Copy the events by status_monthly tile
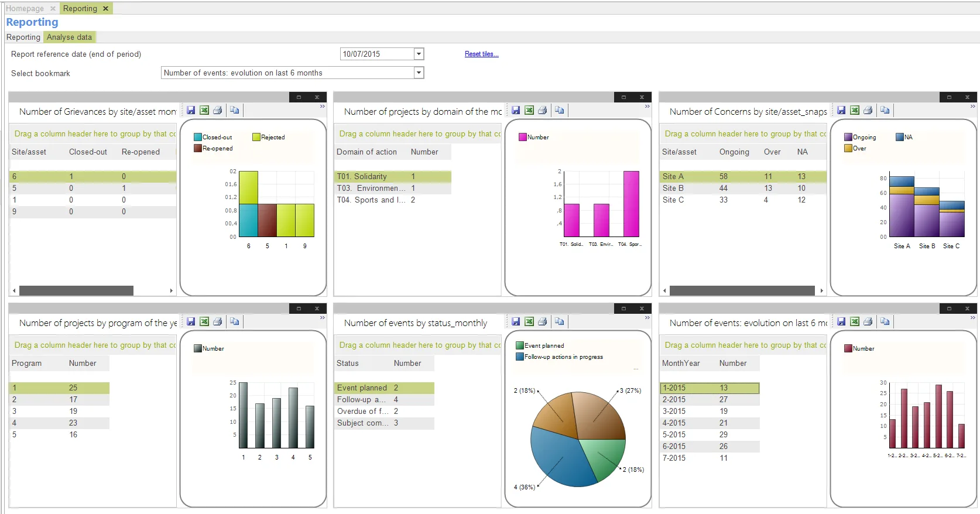980x514 pixels. coord(560,321)
